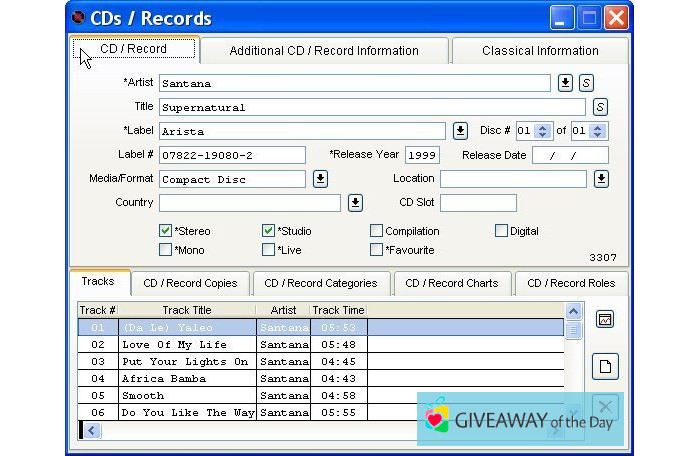
Task: Enable the Live checkbox
Action: (x=268, y=250)
